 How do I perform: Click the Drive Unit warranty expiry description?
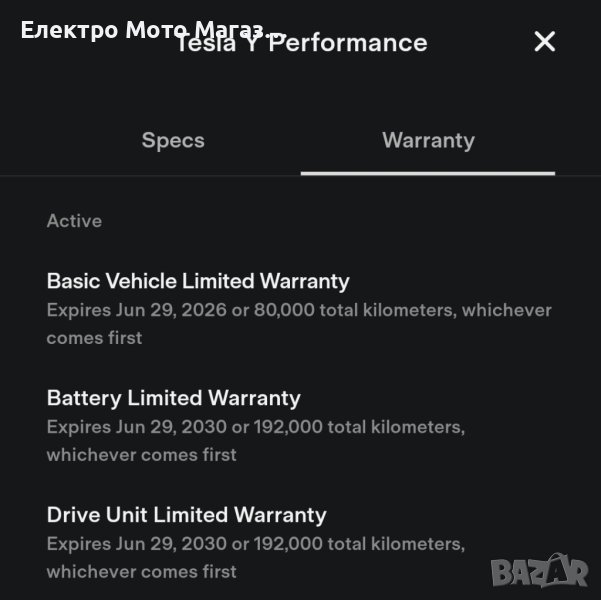[x=255, y=544]
